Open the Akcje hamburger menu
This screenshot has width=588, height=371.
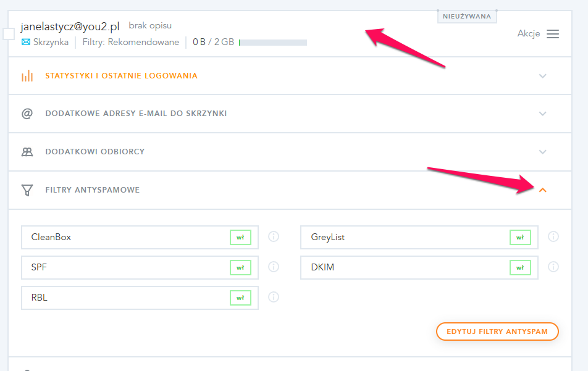pyautogui.click(x=553, y=34)
